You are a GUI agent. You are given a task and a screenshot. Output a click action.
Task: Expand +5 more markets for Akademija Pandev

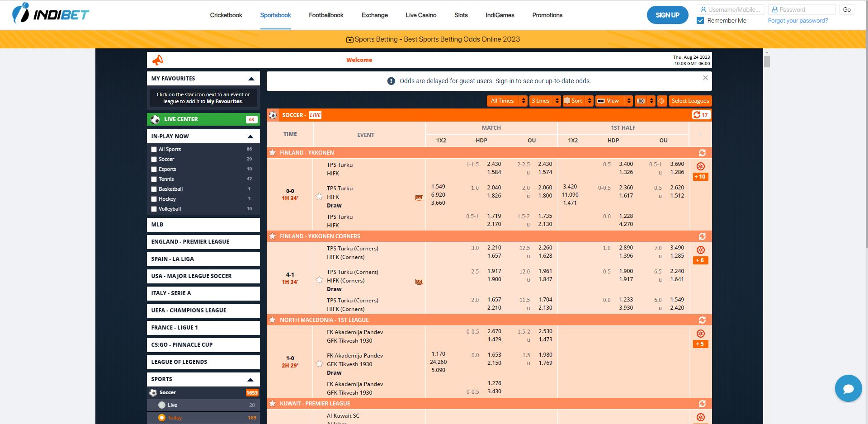click(x=701, y=344)
